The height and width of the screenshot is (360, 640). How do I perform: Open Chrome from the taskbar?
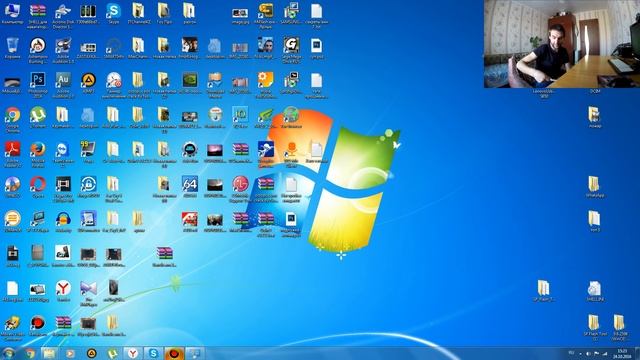pyautogui.click(x=30, y=353)
